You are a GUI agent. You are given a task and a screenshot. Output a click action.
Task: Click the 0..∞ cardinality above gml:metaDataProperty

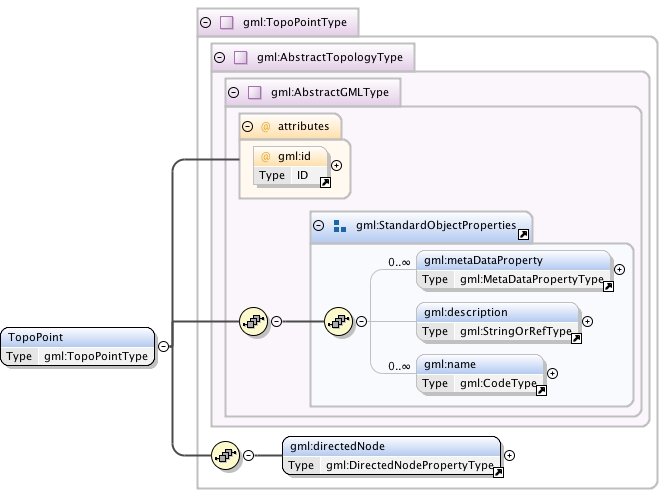click(399, 263)
